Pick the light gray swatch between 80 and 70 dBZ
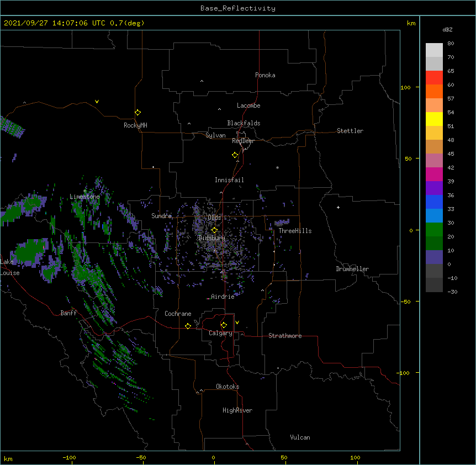The width and height of the screenshot is (476, 465). coord(434,50)
